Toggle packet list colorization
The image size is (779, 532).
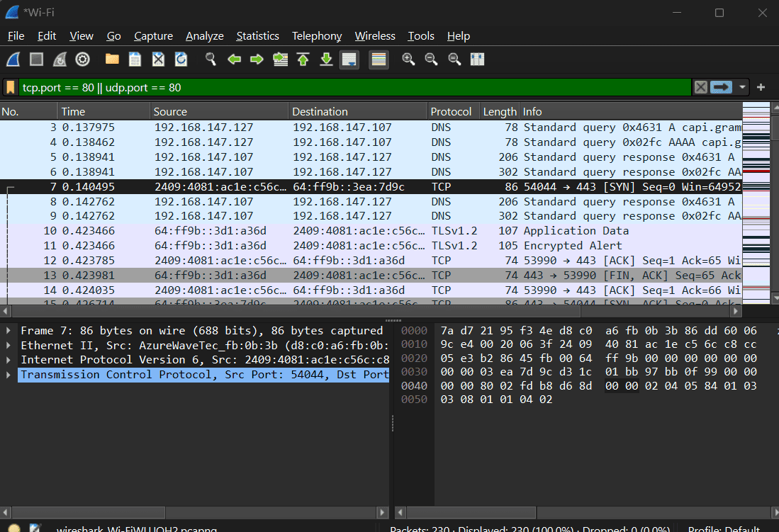tap(379, 60)
